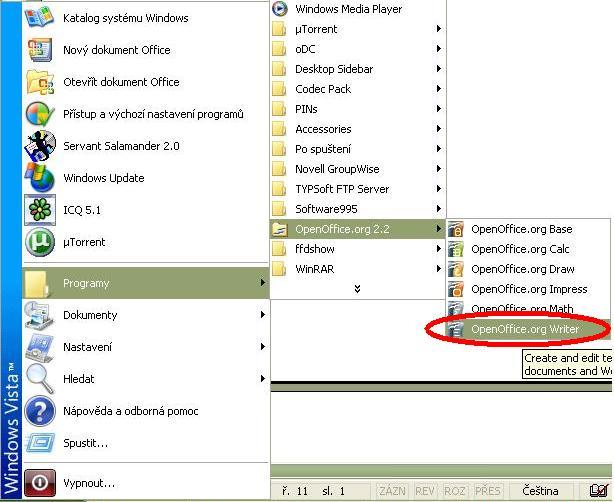Expand the Codec Pack submenu arrow

(x=439, y=89)
